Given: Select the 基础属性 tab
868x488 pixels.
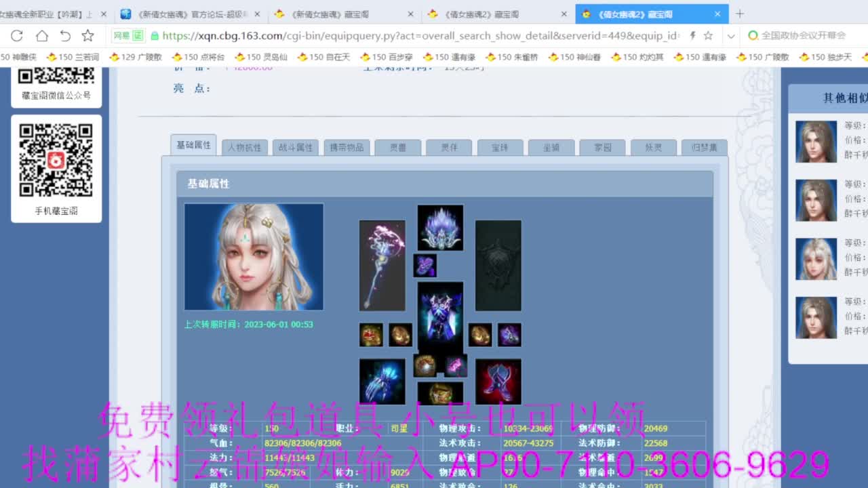Looking at the screenshot, I should (193, 145).
